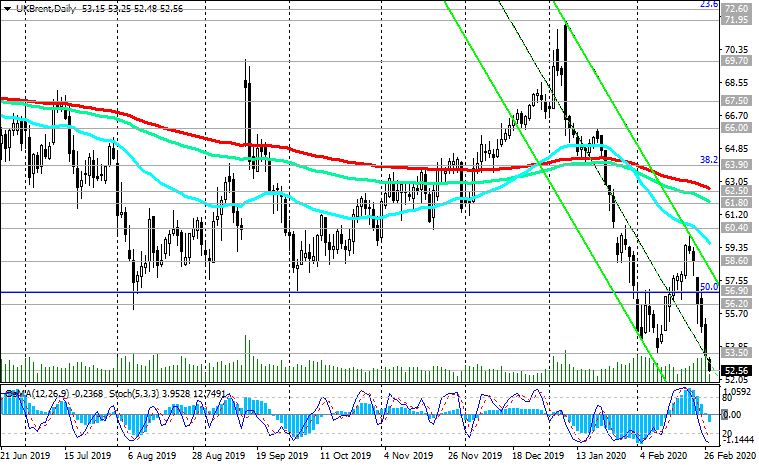
Task: Click the 69.70 price level label
Action: tap(736, 61)
